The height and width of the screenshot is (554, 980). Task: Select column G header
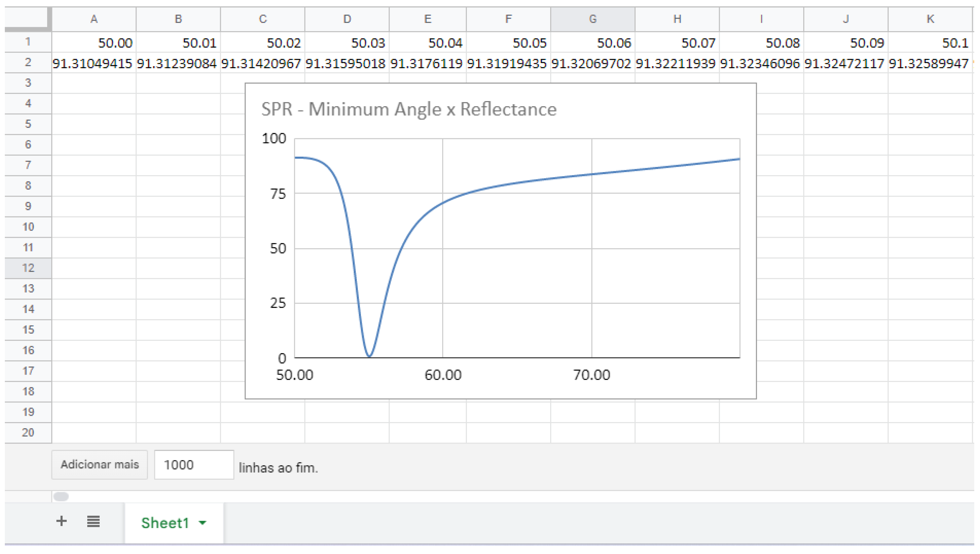tap(593, 19)
